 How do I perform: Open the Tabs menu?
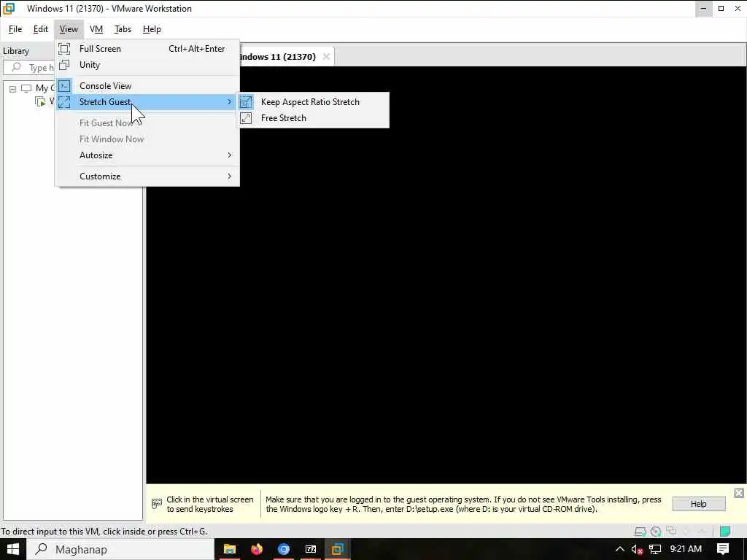pyautogui.click(x=123, y=29)
